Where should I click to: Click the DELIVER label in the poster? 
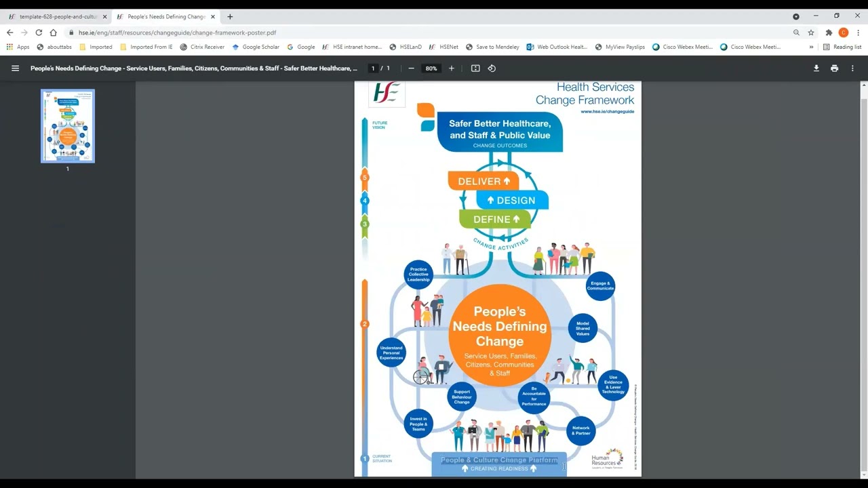tap(484, 181)
